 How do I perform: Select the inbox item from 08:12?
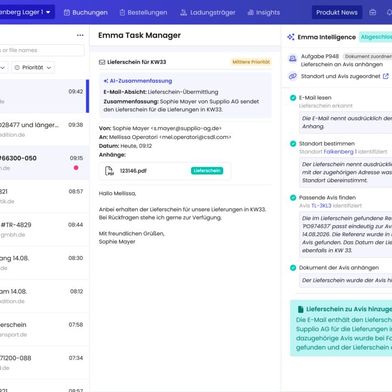point(43,296)
